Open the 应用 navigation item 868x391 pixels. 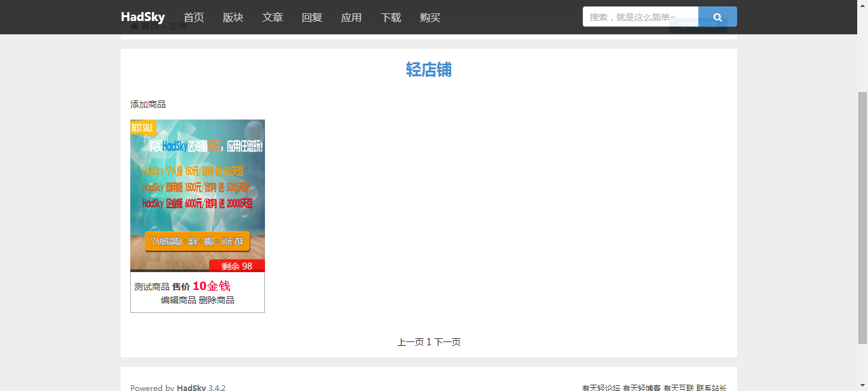click(351, 17)
